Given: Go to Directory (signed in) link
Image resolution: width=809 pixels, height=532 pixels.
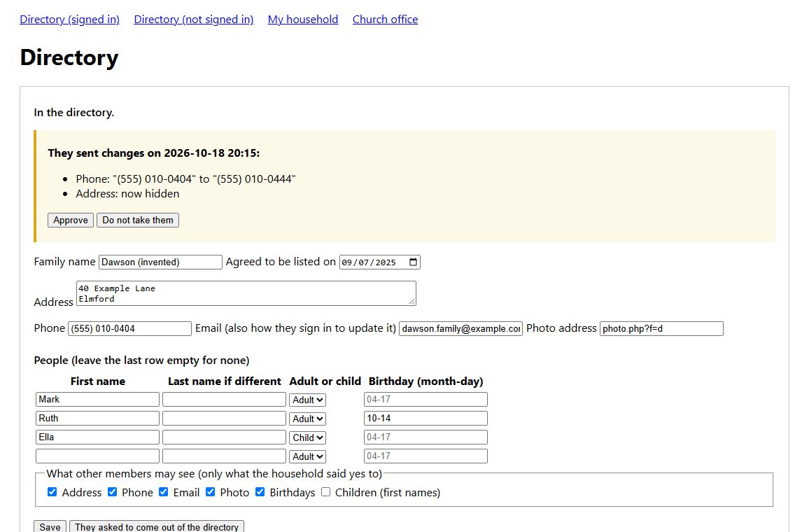Looking at the screenshot, I should pyautogui.click(x=70, y=20).
